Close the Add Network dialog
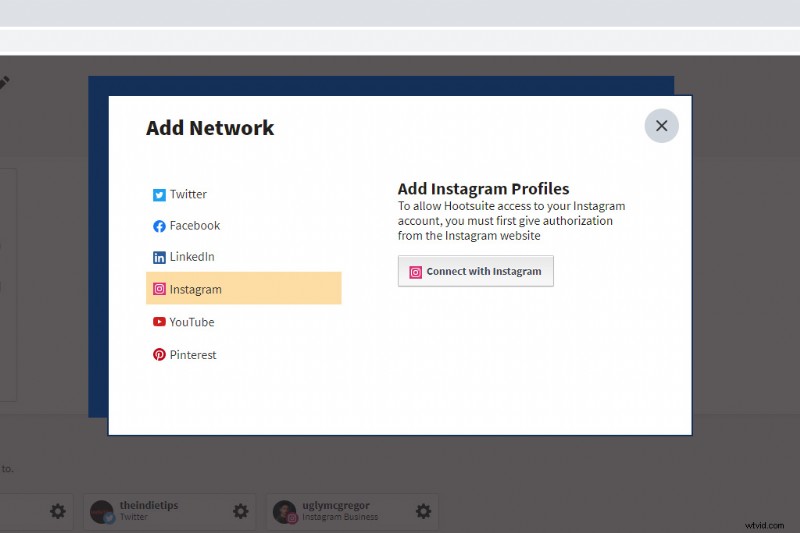Viewport: 800px width, 533px height. tap(661, 125)
